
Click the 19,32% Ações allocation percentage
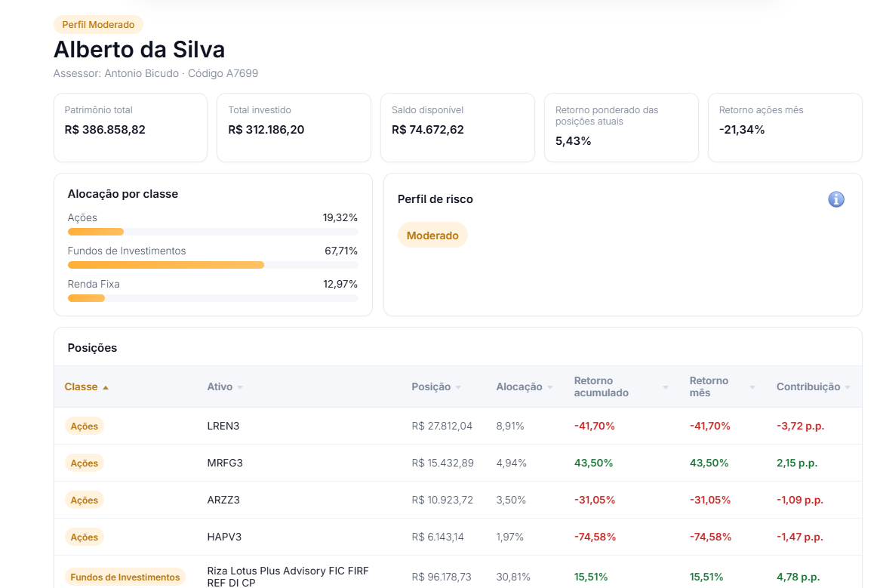coord(340,217)
